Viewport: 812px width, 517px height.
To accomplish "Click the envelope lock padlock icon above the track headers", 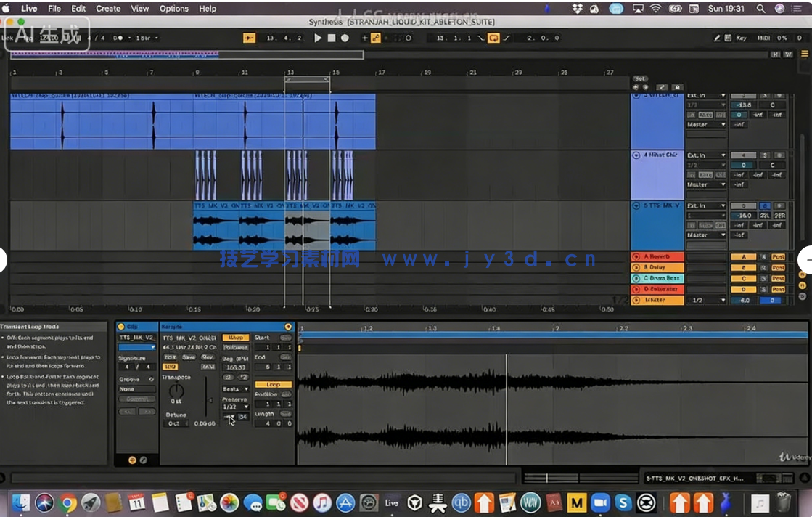I will click(x=677, y=88).
